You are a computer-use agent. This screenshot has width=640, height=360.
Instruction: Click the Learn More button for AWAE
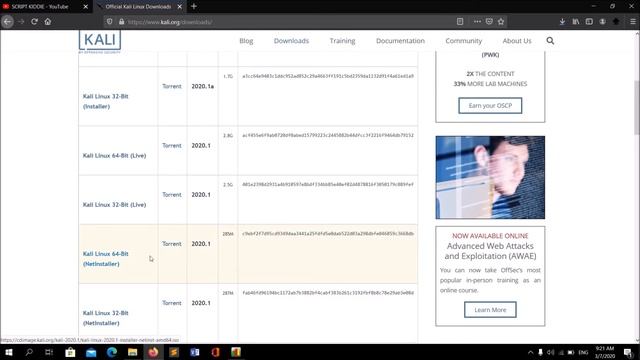[490, 310]
